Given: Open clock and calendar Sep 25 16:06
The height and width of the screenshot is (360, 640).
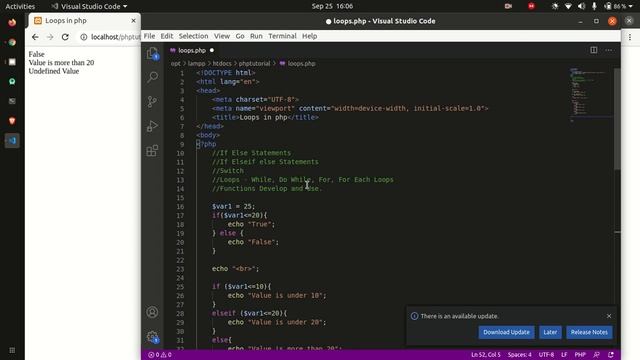Looking at the screenshot, I should 332,6.
